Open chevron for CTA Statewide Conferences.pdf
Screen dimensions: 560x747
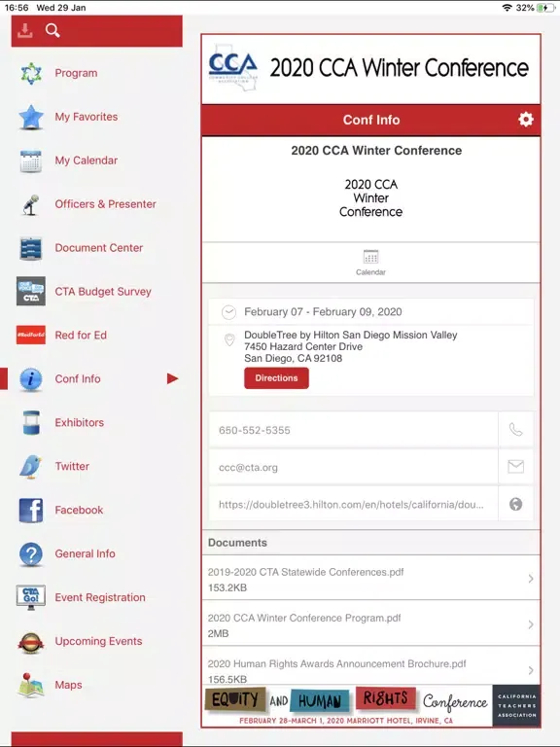point(531,579)
